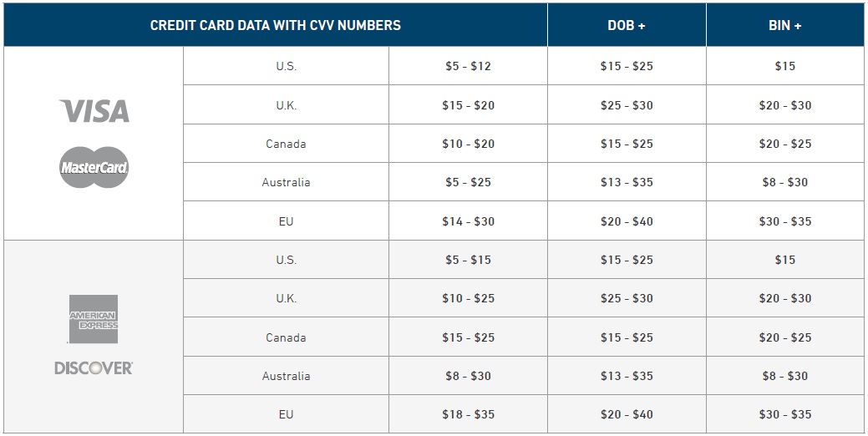Select the '$15 - $20' price cell
This screenshot has width=868, height=436.
pyautogui.click(x=468, y=105)
